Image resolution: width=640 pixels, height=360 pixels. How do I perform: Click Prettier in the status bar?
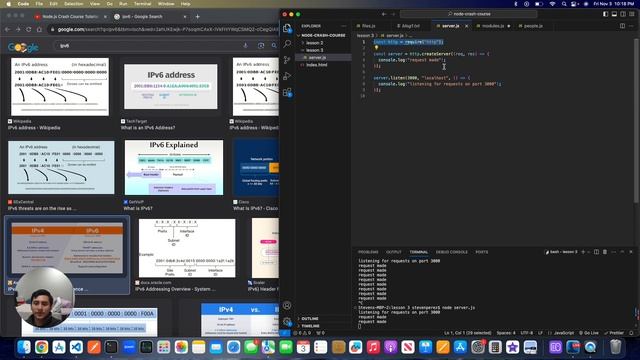(x=614, y=333)
